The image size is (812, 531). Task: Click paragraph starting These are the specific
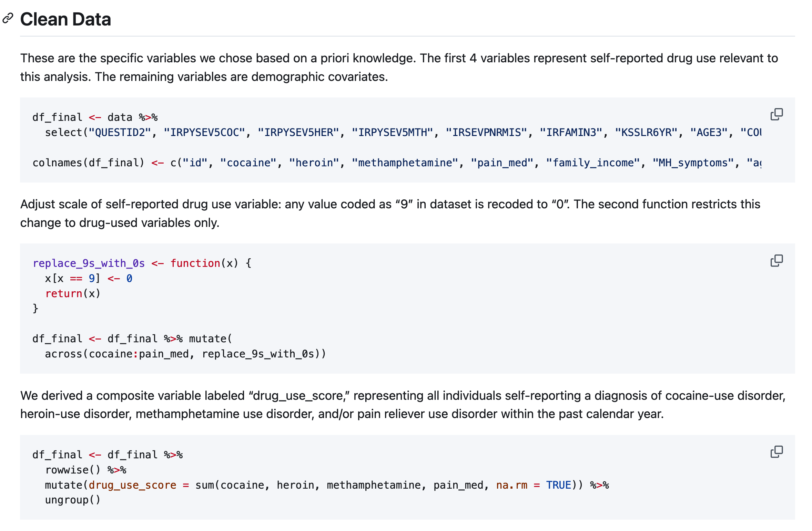coord(399,67)
